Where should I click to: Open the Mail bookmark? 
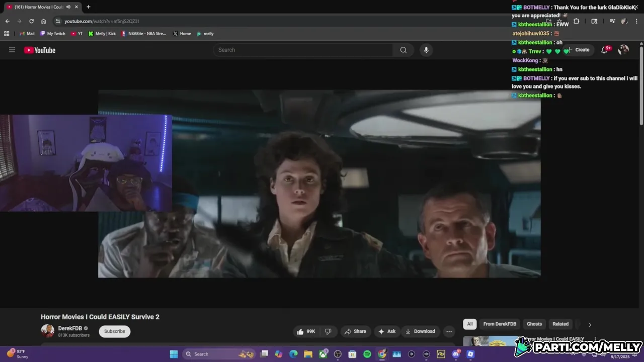(27, 34)
